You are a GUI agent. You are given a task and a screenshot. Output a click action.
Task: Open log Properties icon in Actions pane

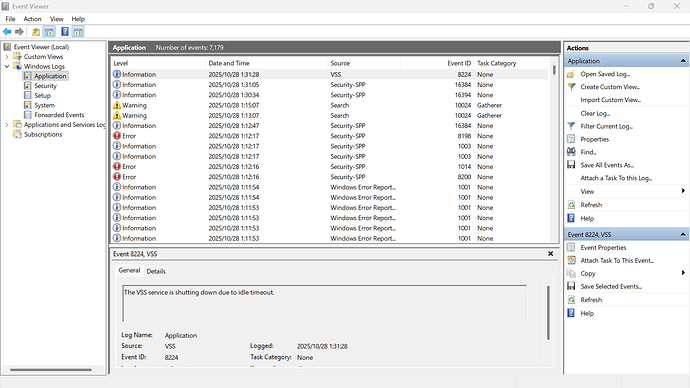571,139
